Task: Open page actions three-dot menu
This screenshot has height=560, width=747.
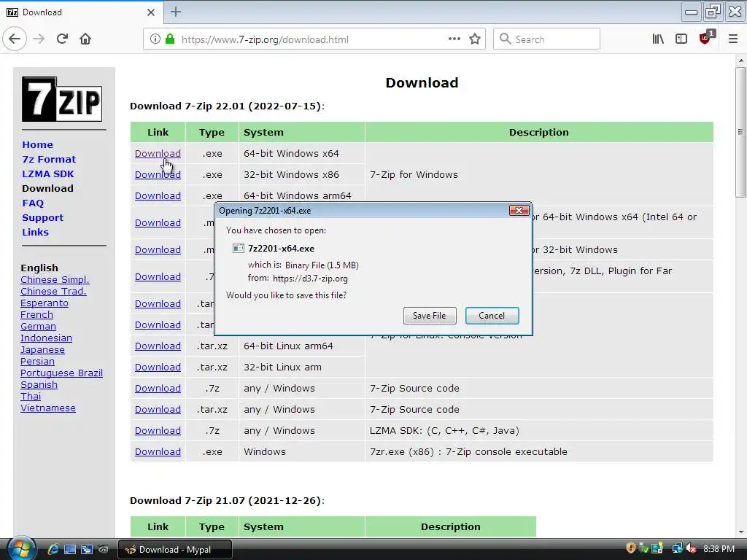Action: [x=454, y=39]
